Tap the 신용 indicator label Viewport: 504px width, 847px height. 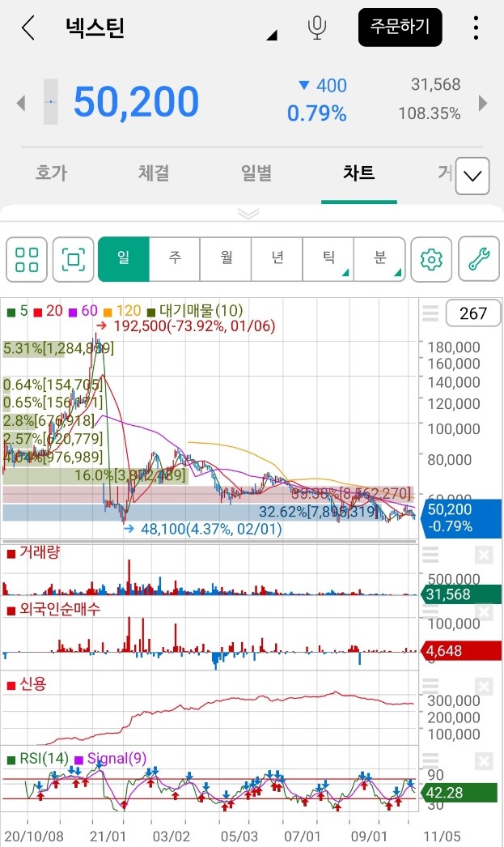(27, 684)
